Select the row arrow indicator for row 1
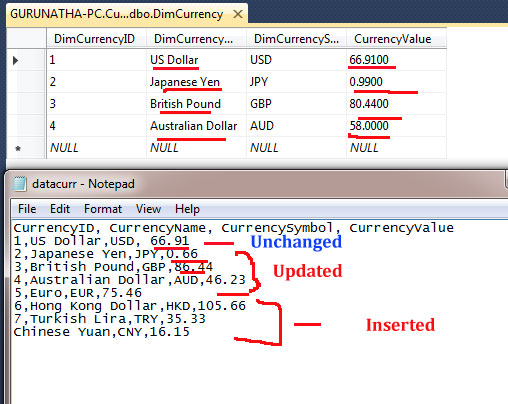Image resolution: width=508 pixels, height=404 pixels. [x=15, y=60]
